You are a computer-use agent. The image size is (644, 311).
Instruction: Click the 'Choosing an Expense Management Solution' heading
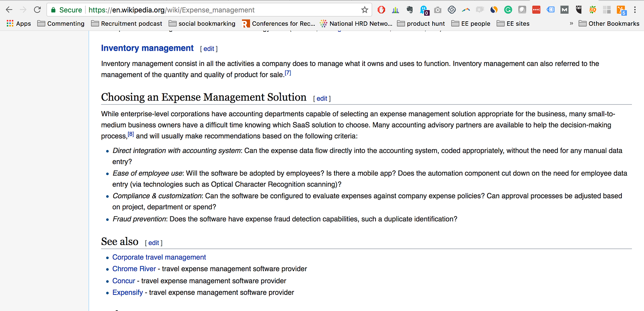204,97
